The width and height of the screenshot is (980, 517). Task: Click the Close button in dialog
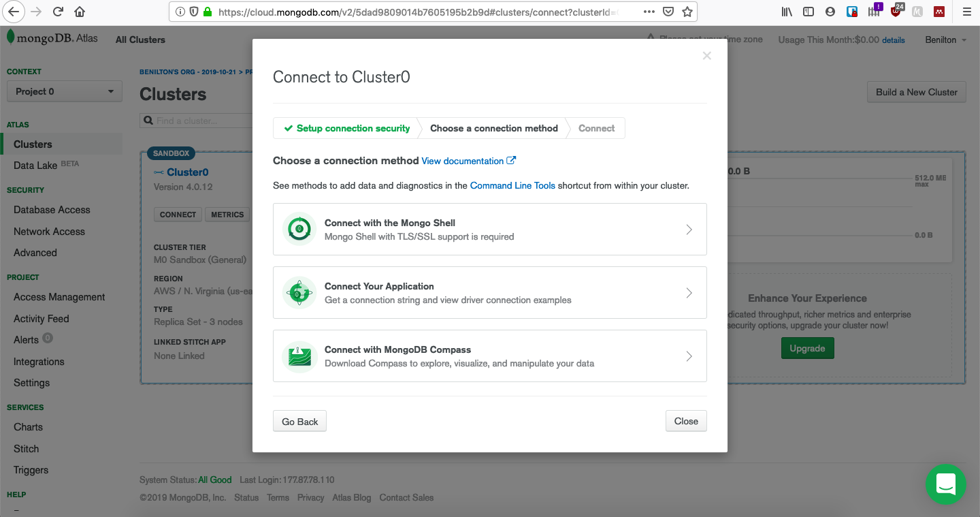click(x=686, y=421)
